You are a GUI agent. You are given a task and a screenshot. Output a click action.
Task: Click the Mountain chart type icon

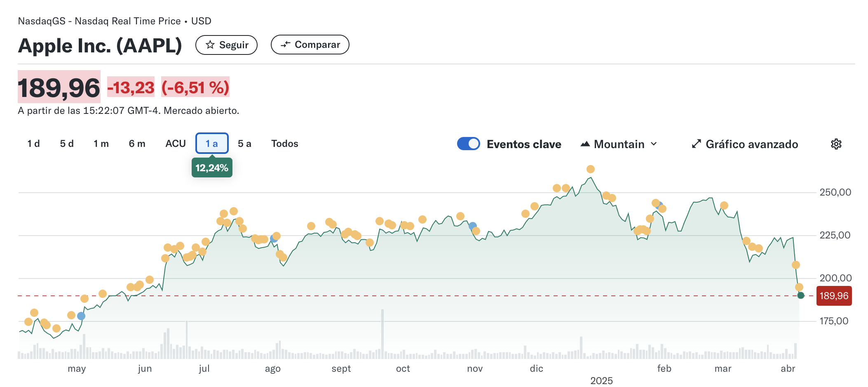pos(585,144)
